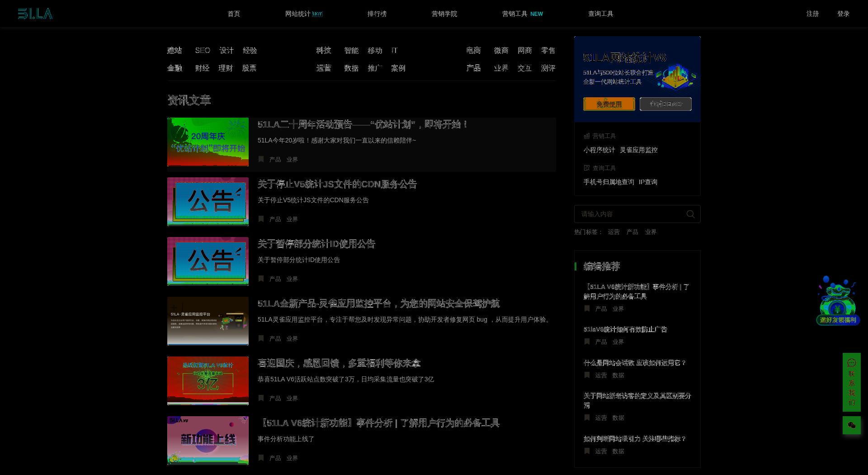Open recommended 事件分析 article in sidebar
Viewport: 868px width, 475px height.
coord(636,291)
